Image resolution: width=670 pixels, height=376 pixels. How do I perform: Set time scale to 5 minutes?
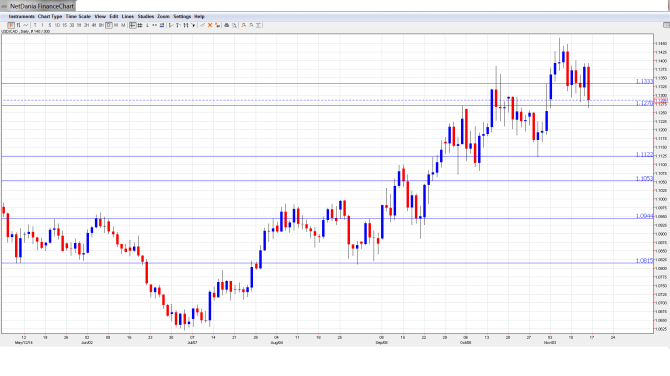[50, 25]
